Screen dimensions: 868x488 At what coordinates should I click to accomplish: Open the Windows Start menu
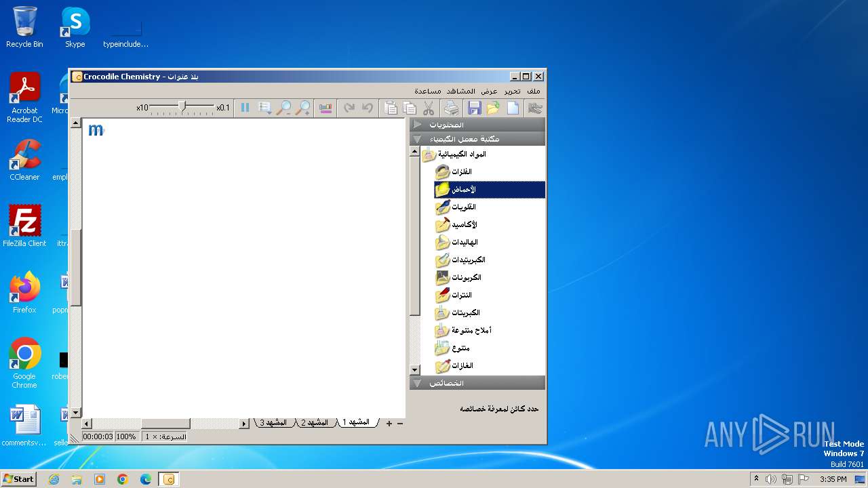[x=18, y=479]
